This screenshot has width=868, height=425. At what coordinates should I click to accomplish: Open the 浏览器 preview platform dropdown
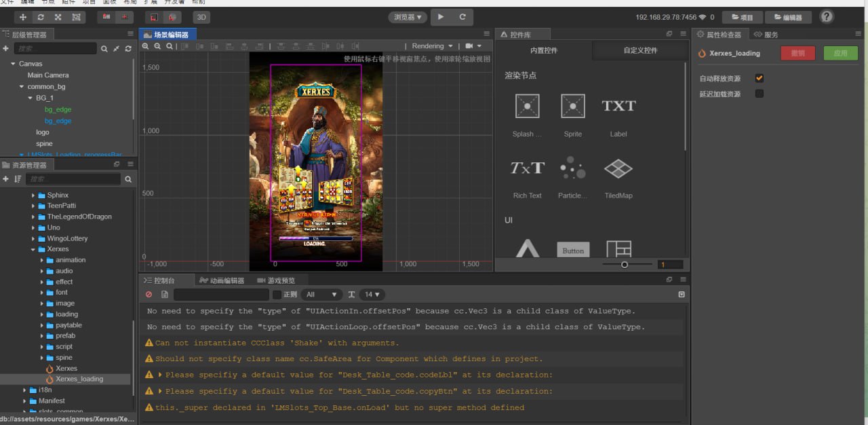(x=408, y=17)
